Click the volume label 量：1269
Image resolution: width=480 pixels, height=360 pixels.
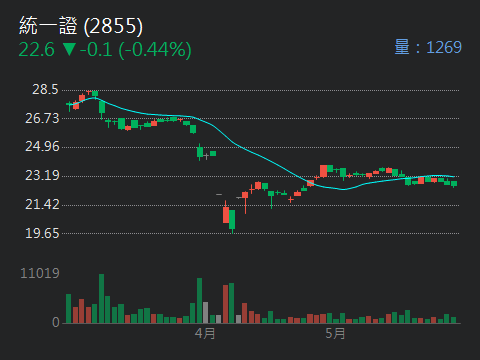(x=428, y=47)
